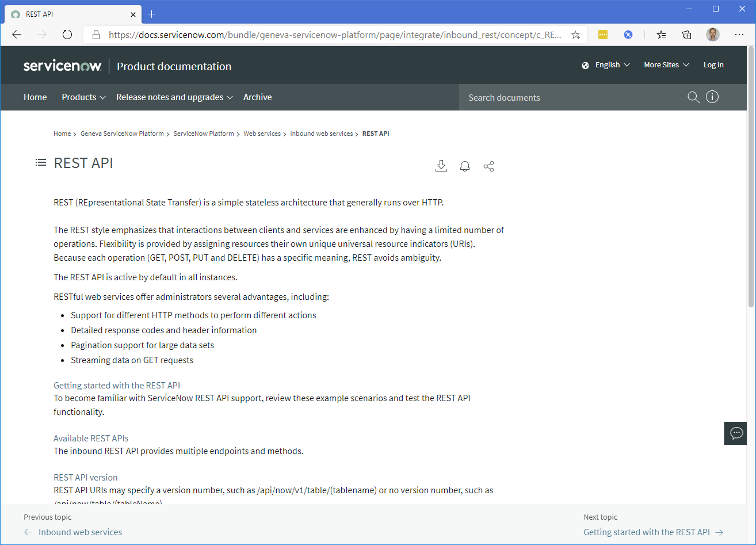The width and height of the screenshot is (756, 545).
Task: Open Available REST APIs link
Action: pyautogui.click(x=91, y=439)
